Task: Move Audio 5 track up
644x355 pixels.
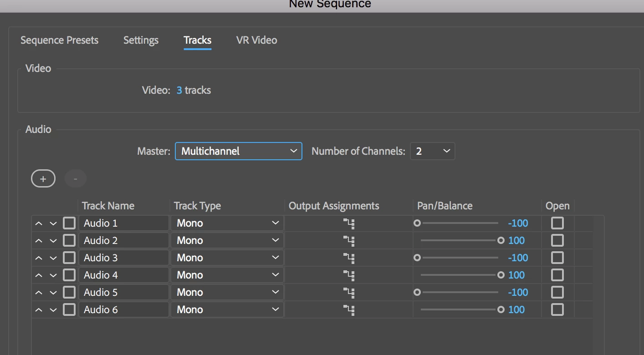Action: (x=39, y=293)
